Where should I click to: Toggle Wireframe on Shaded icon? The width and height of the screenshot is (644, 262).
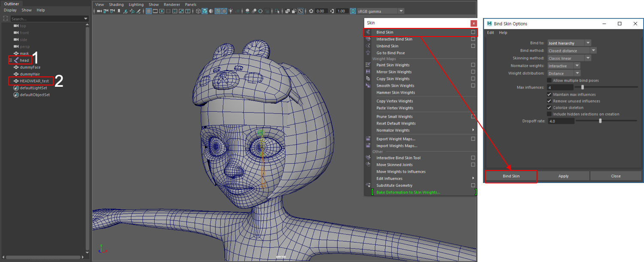pyautogui.click(x=218, y=11)
